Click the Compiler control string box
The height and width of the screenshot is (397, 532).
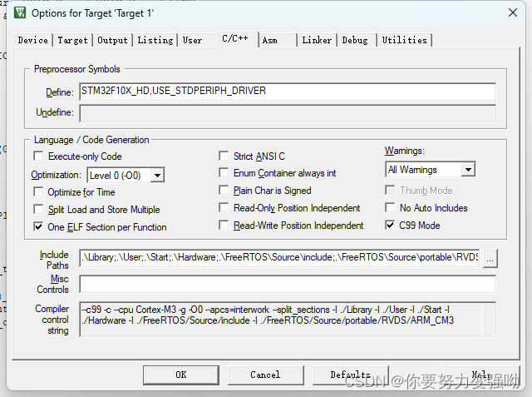point(288,320)
